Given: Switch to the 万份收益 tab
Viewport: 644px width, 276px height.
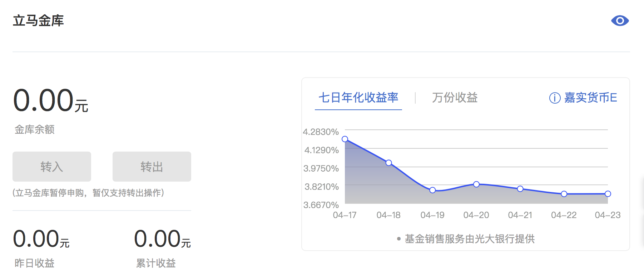Looking at the screenshot, I should coord(455,98).
